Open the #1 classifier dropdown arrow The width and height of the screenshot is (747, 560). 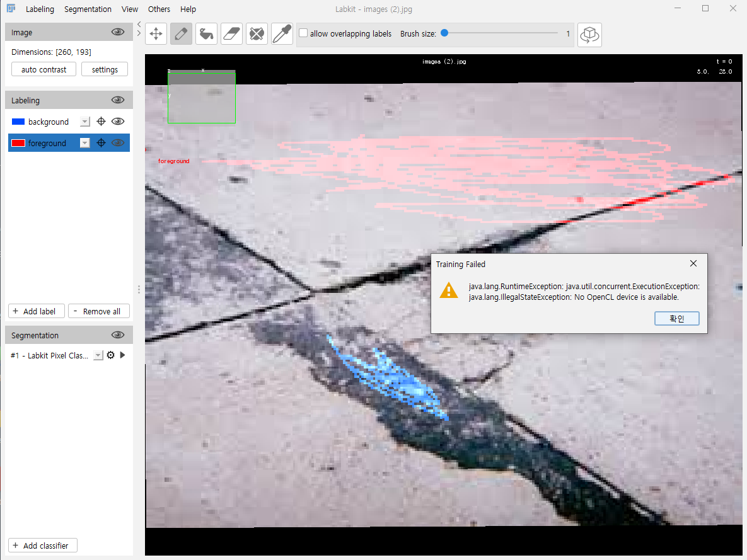(x=98, y=355)
